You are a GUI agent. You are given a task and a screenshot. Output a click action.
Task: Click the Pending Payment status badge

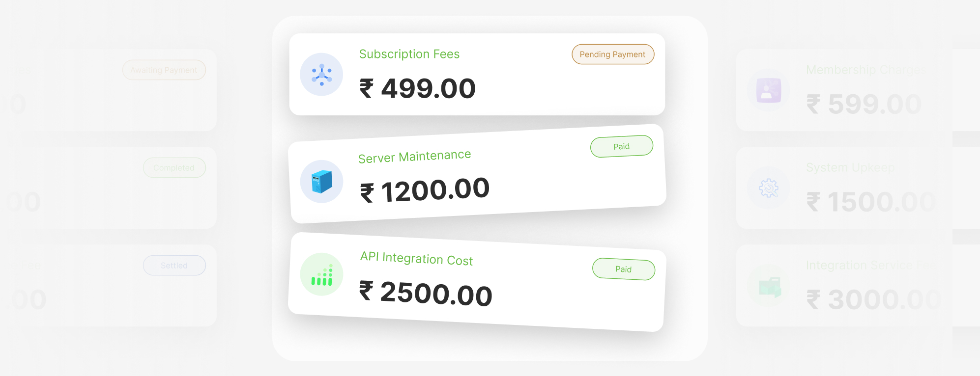pos(612,54)
